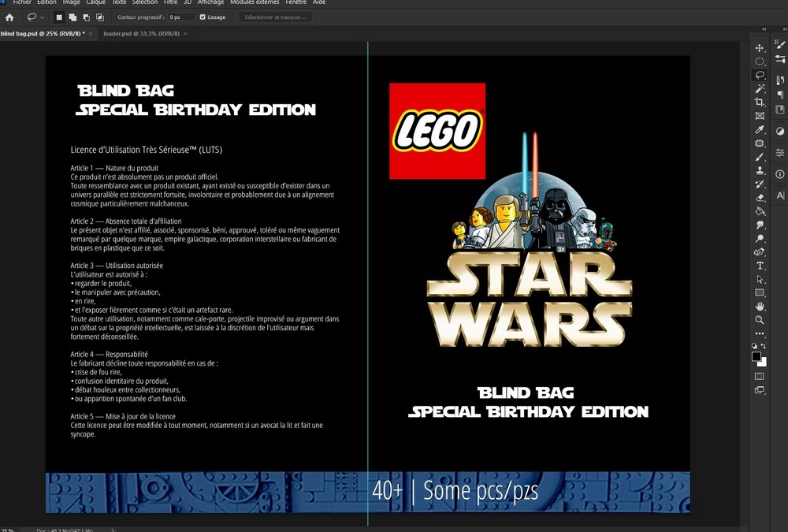Click the Sélectionner et masquer button

(274, 17)
